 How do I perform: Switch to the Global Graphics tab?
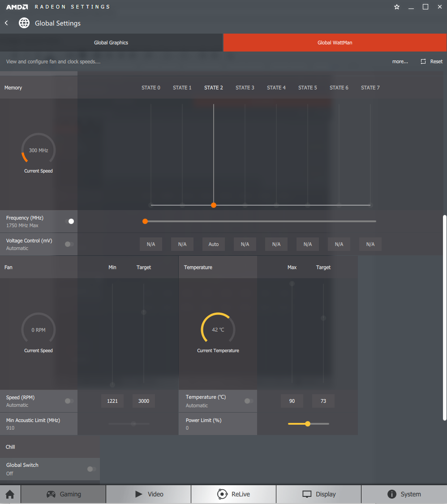[111, 43]
